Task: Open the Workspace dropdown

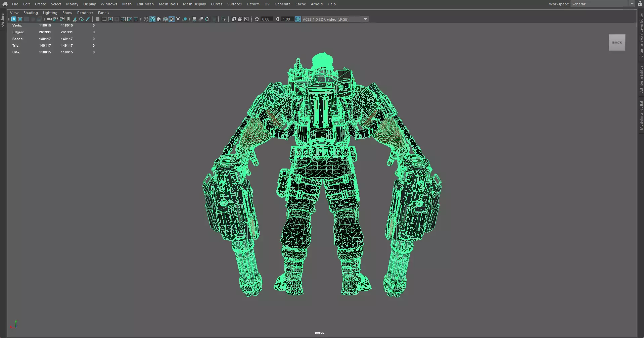Action: [x=632, y=4]
